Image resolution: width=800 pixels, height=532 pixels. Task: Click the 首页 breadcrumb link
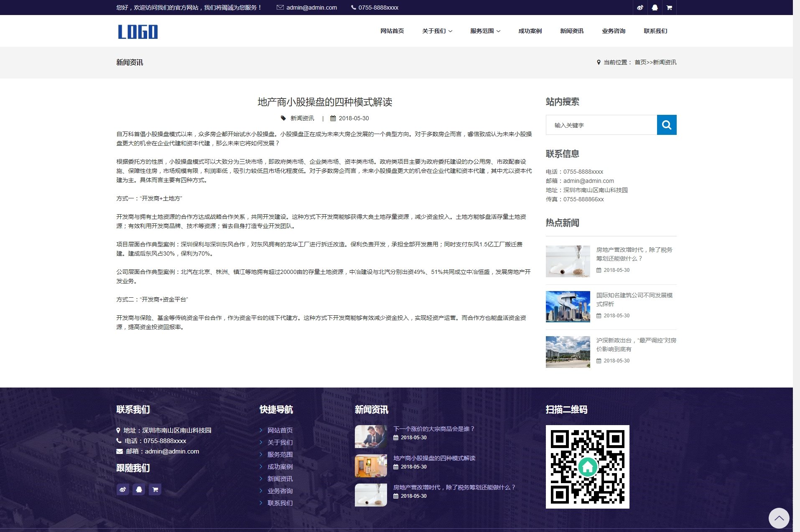640,62
